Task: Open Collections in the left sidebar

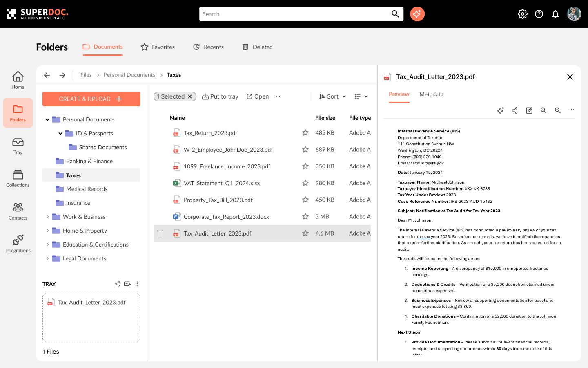Action: (x=18, y=178)
